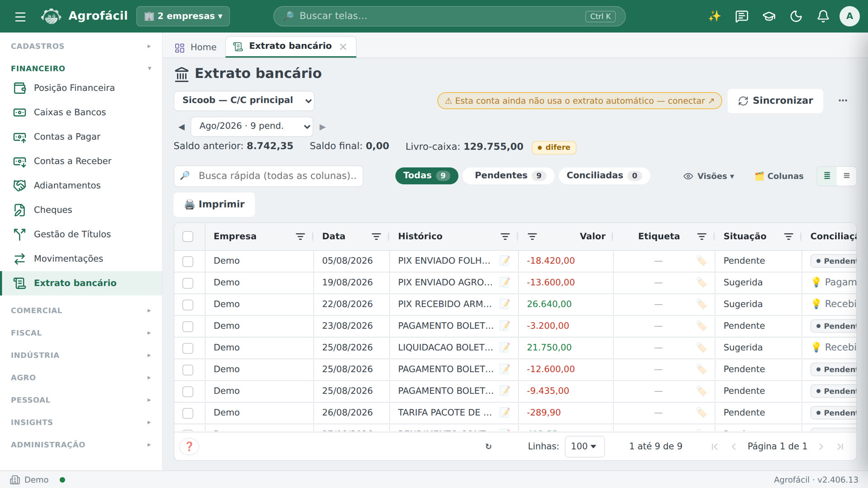This screenshot has height=488, width=868.
Task: Open user avatar A menu
Action: click(x=849, y=16)
